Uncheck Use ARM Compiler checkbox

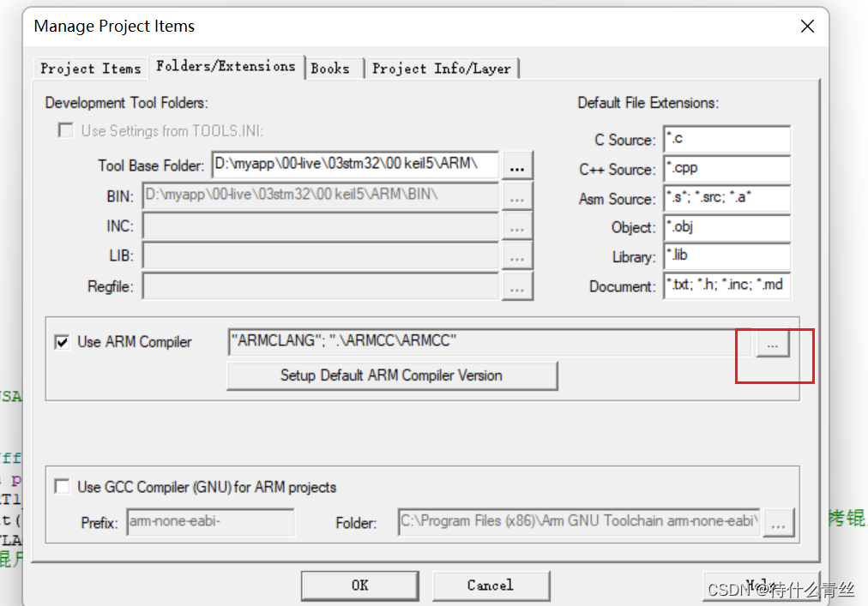pos(62,342)
